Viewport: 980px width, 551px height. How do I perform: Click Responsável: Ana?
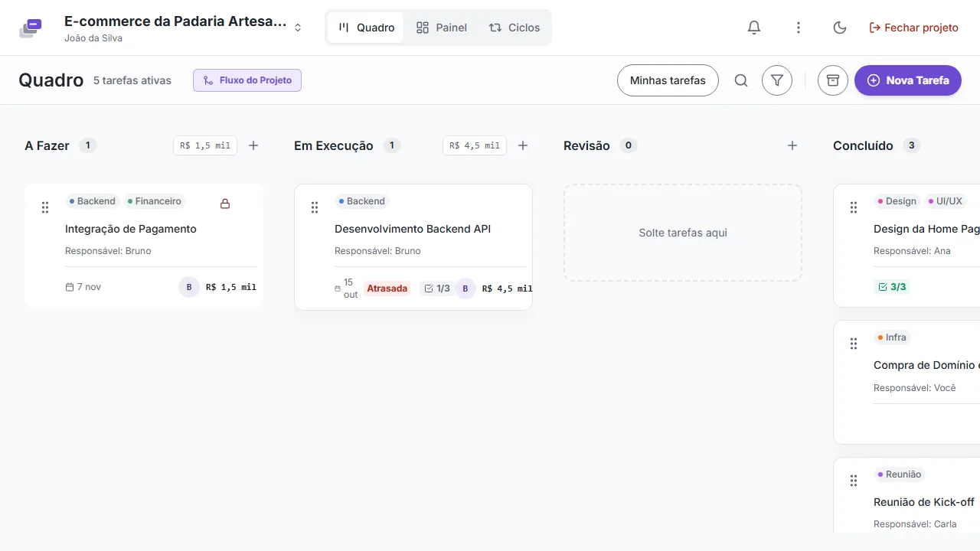tap(912, 251)
